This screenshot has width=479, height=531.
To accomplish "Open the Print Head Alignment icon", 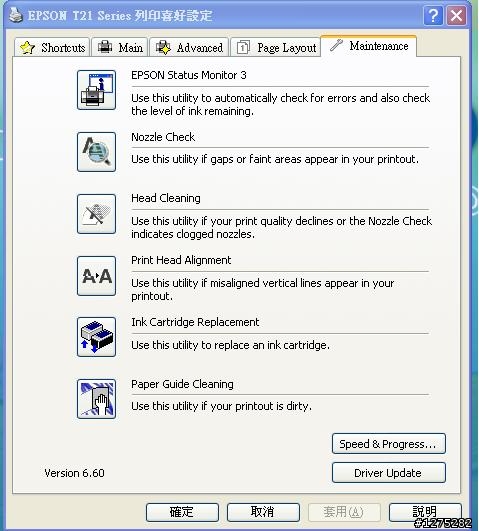I will 97,276.
